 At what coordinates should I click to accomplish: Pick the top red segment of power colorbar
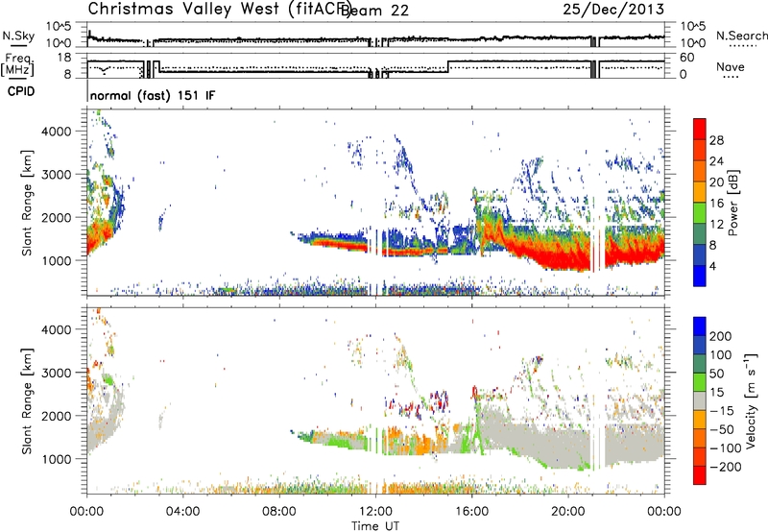tap(700, 129)
